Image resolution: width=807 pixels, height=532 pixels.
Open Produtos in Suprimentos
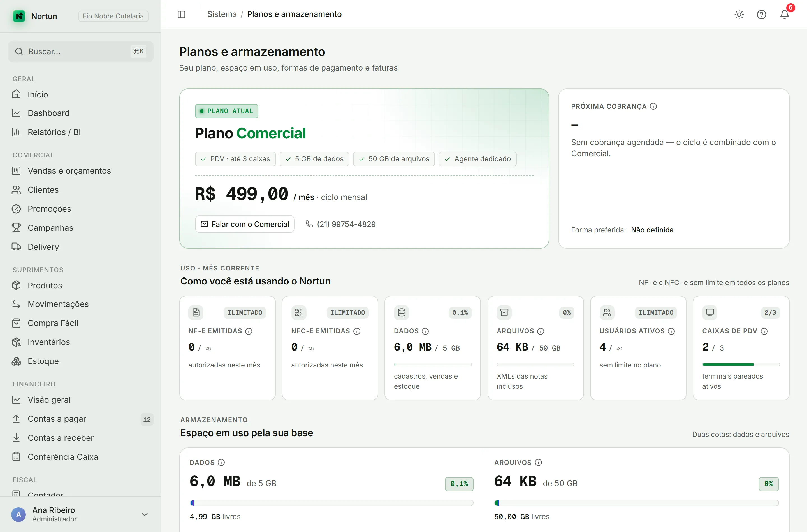[81, 285]
